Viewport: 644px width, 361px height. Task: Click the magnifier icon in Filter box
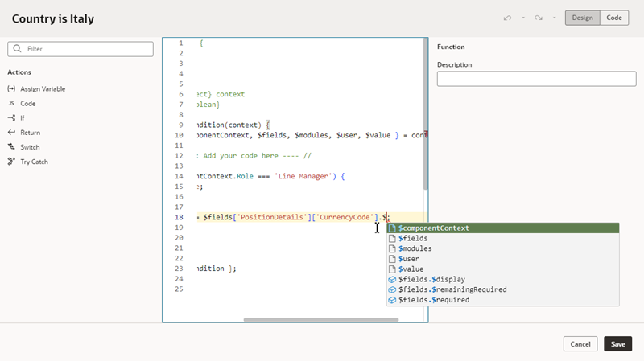coord(17,49)
